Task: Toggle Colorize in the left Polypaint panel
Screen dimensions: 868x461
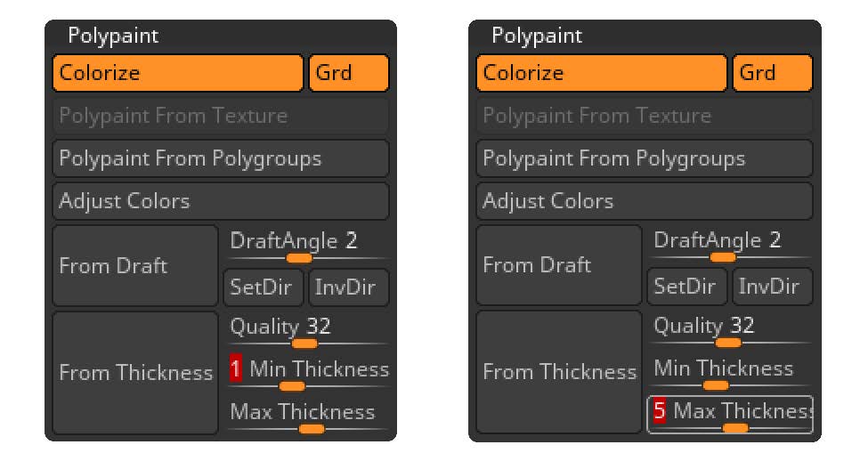Action: tap(177, 73)
